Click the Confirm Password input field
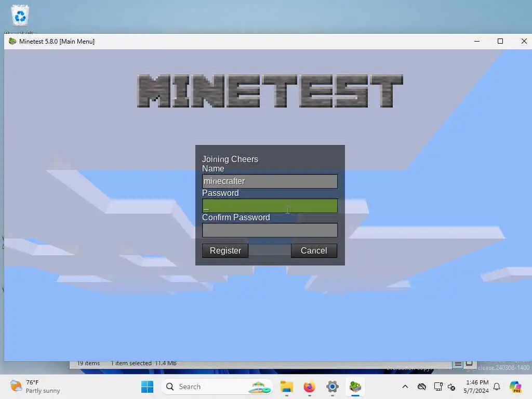The height and width of the screenshot is (399, 532). click(270, 230)
